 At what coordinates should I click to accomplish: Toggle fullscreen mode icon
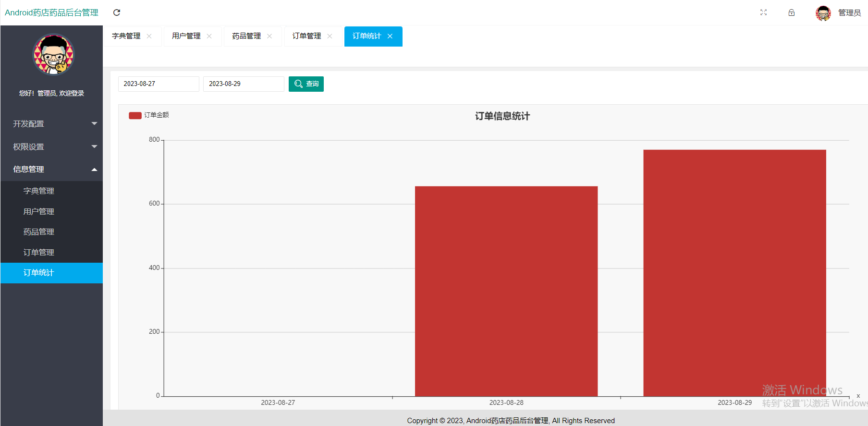[x=763, y=12]
